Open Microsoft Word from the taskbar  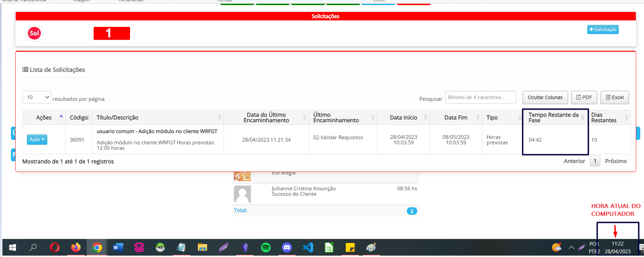tap(118, 247)
